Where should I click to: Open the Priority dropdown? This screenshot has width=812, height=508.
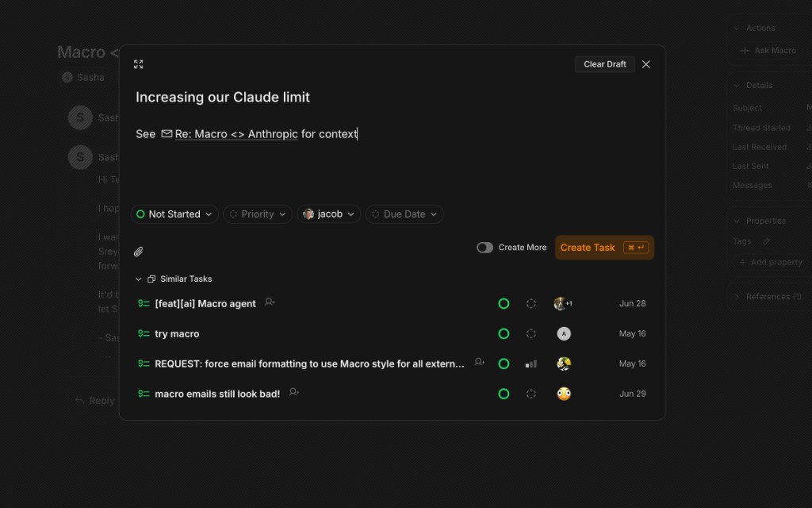click(x=258, y=214)
